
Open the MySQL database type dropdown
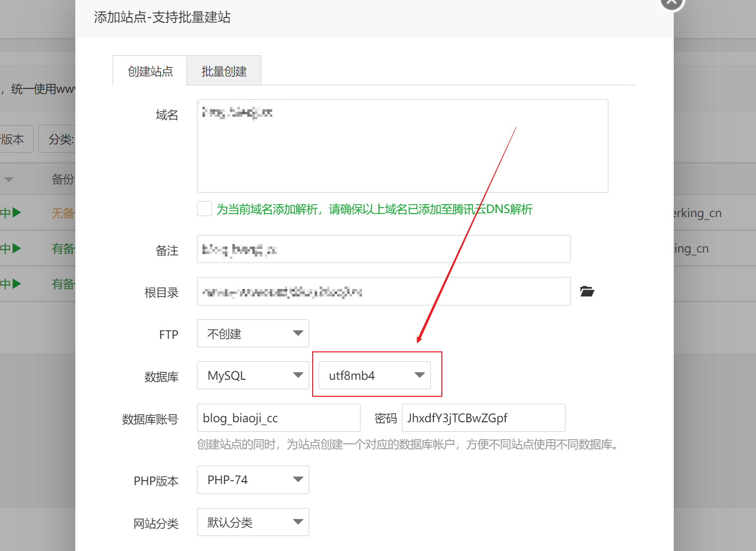[253, 375]
